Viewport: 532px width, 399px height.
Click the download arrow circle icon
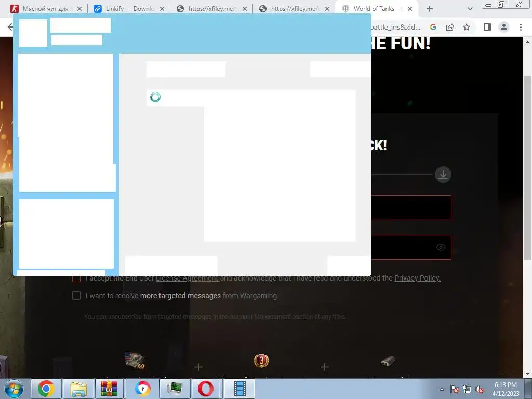pyautogui.click(x=443, y=175)
